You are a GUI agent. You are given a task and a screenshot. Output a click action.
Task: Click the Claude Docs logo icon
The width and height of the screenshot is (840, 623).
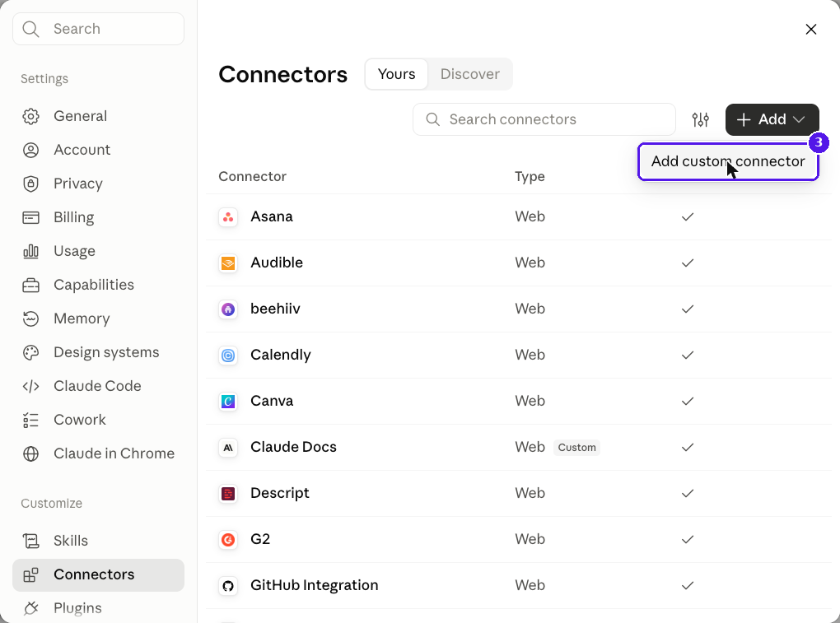228,447
